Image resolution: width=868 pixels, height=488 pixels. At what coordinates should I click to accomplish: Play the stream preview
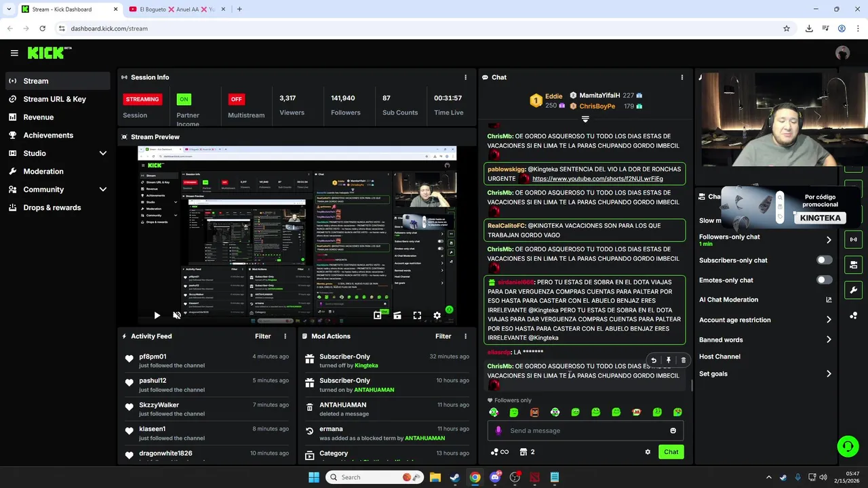coord(157,315)
